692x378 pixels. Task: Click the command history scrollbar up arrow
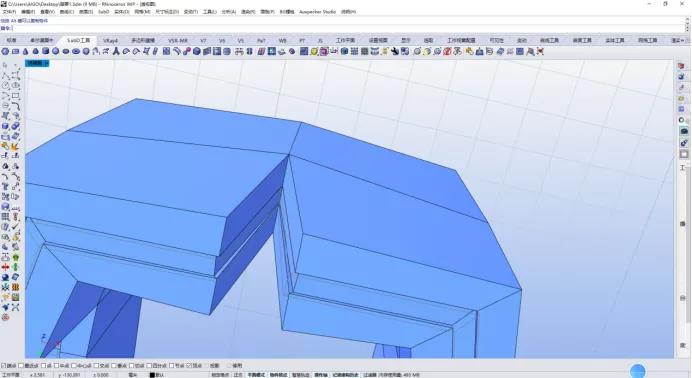[687, 19]
